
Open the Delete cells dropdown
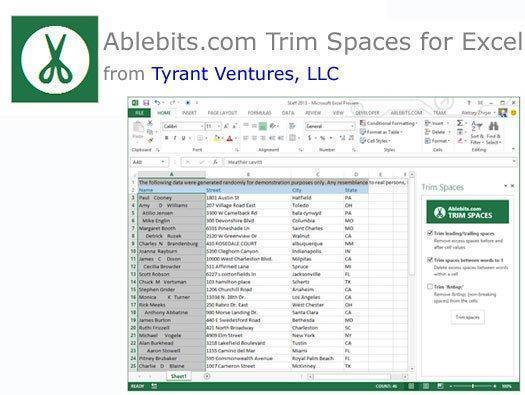(x=438, y=132)
